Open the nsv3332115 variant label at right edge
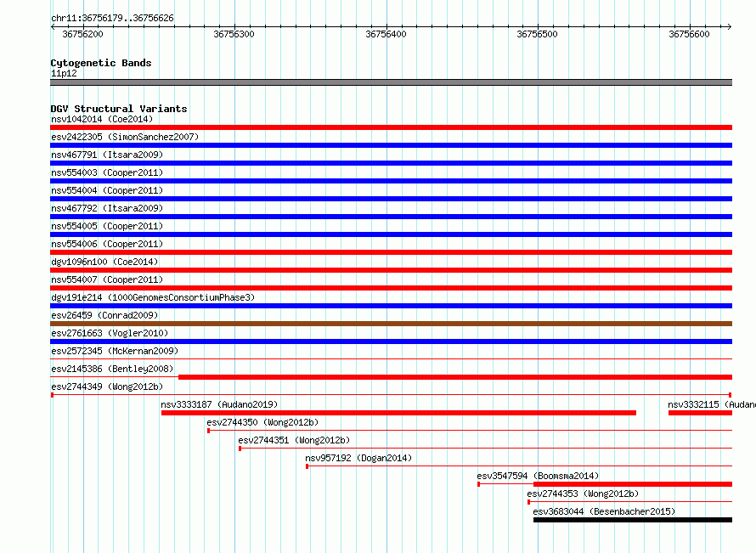The width and height of the screenshot is (756, 553). point(712,404)
